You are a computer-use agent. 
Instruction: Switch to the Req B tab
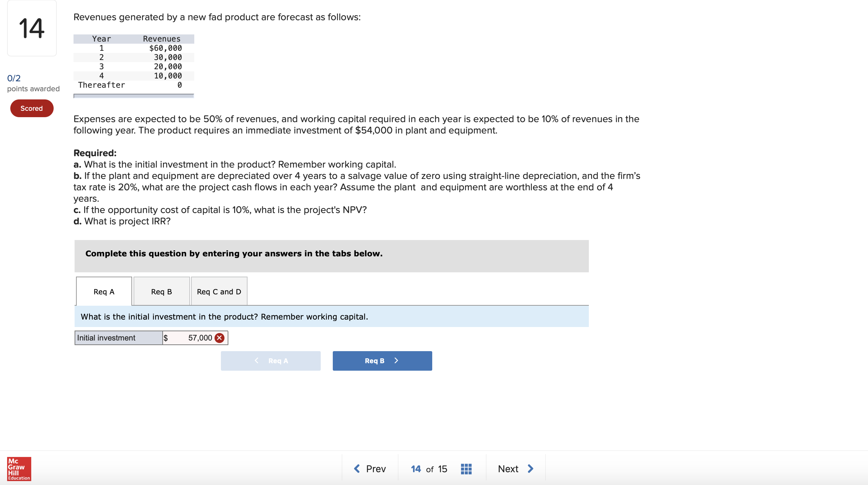[x=162, y=291]
